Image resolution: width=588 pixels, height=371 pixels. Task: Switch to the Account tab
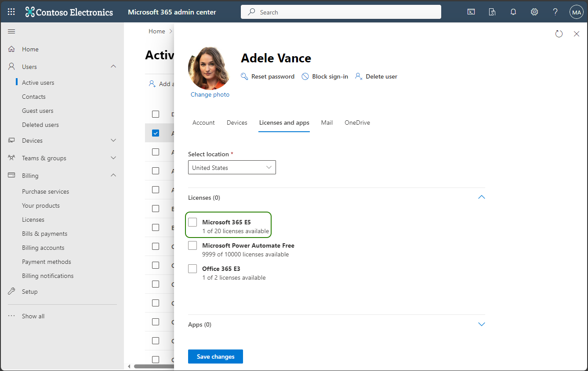(x=203, y=123)
